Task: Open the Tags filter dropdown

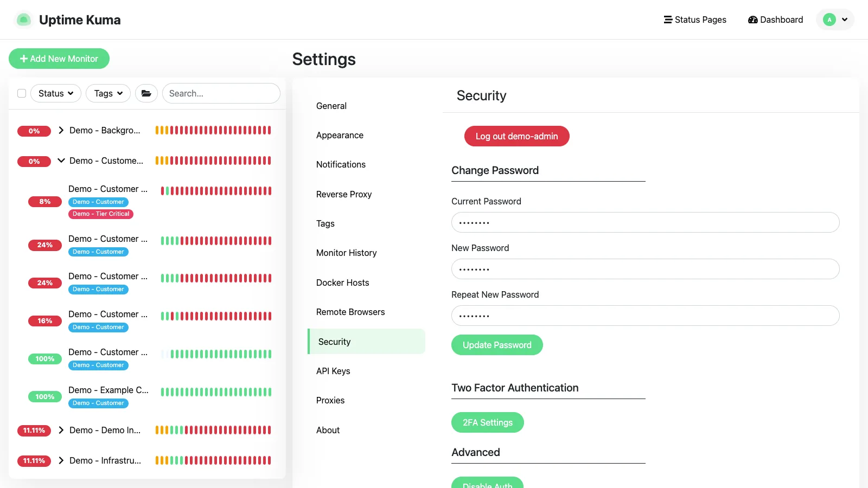Action: (108, 93)
